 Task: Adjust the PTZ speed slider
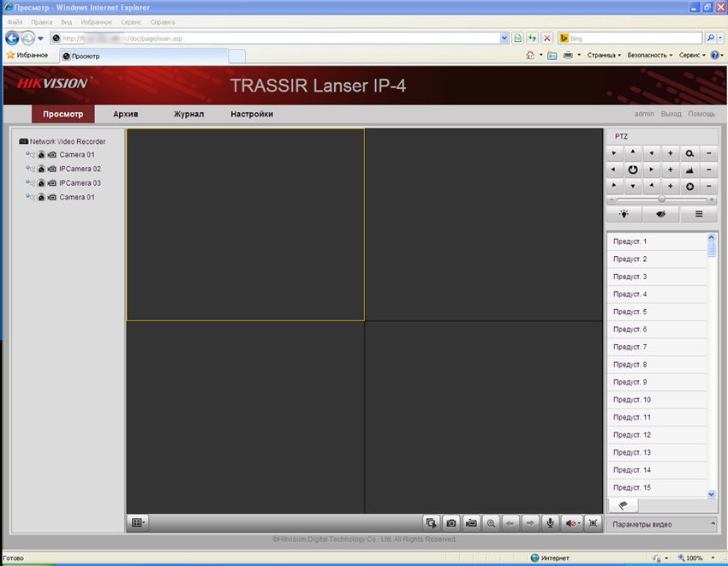pos(661,200)
